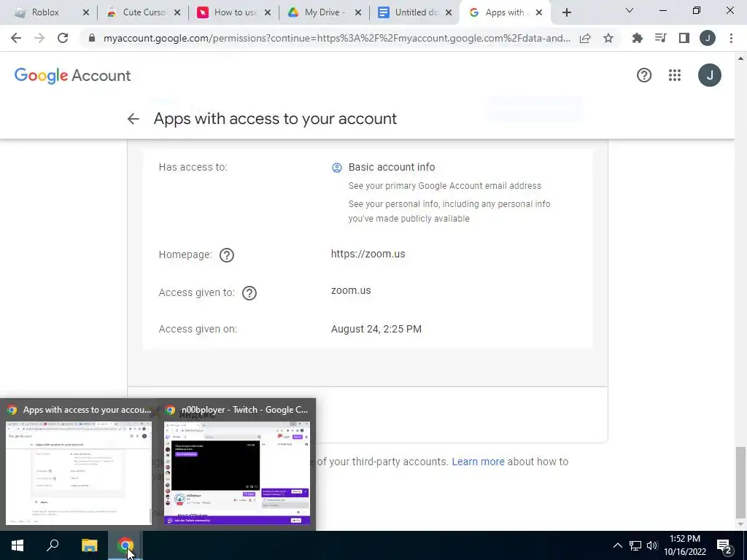
Task: Reload the current page
Action: [63, 38]
